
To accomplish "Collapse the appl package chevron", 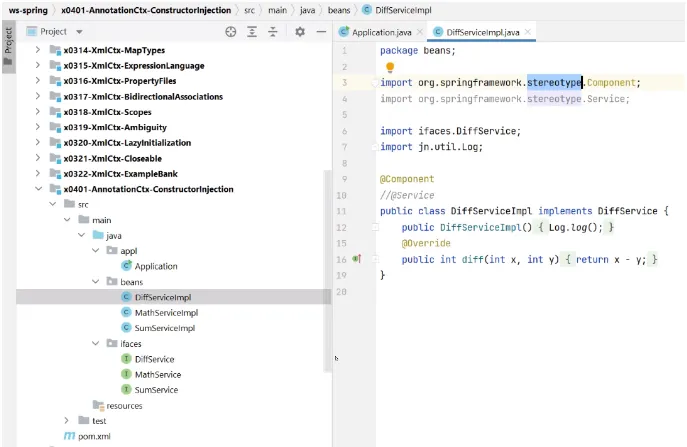I will click(96, 251).
